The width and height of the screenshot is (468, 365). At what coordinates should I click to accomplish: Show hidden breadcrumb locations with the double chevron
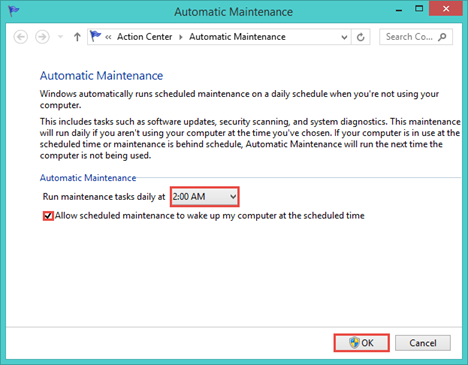pyautogui.click(x=108, y=37)
